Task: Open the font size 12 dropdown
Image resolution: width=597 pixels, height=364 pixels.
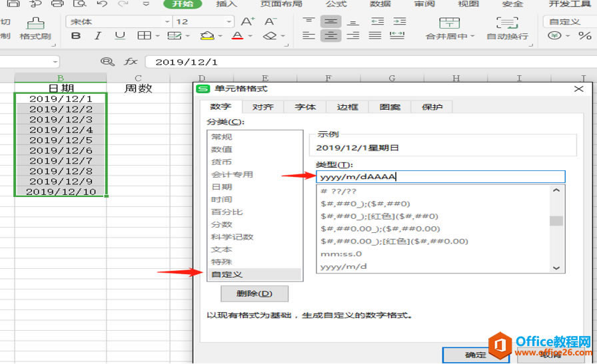Action: [x=229, y=22]
